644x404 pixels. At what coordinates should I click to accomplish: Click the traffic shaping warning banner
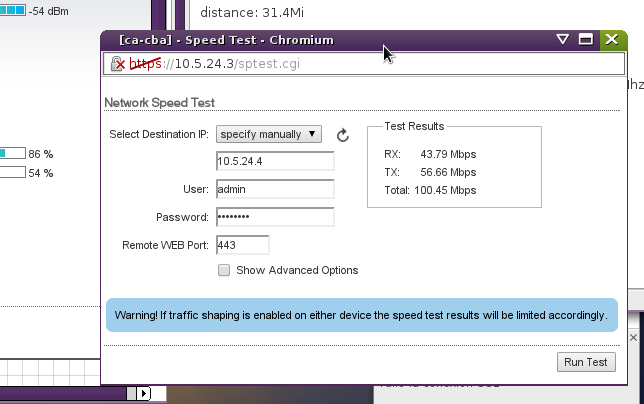tap(361, 315)
